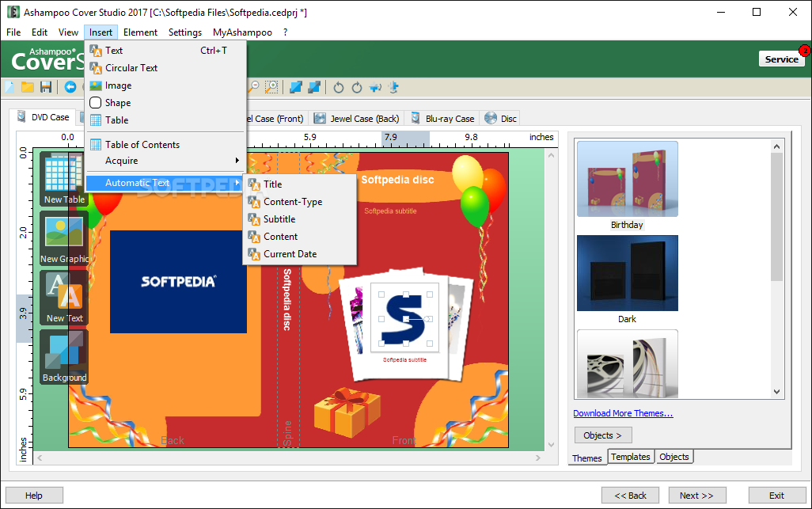Viewport: 812px width, 509px height.
Task: Click the Help button
Action: point(34,496)
